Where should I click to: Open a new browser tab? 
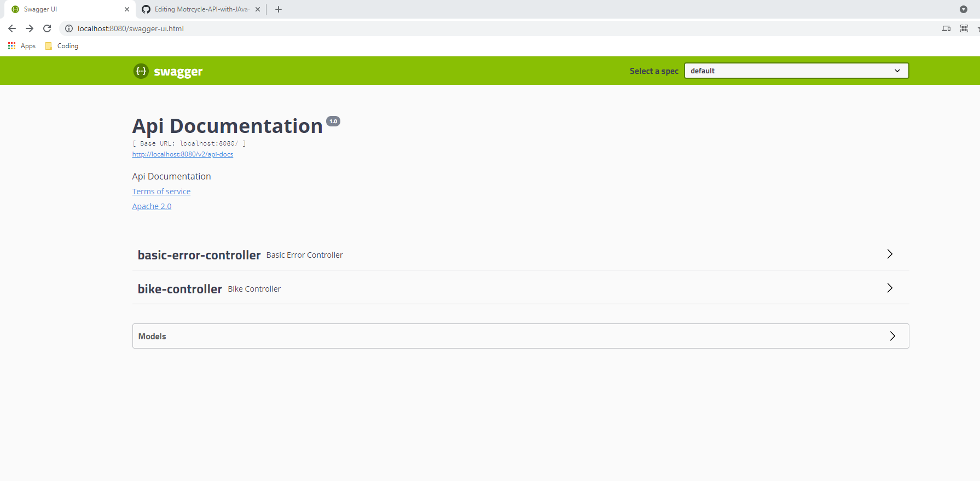(279, 9)
